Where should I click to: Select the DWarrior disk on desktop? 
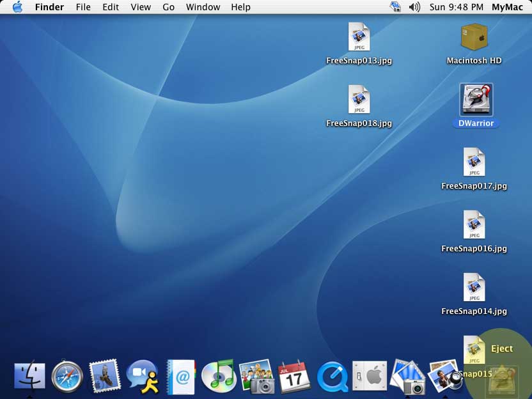coord(476,101)
